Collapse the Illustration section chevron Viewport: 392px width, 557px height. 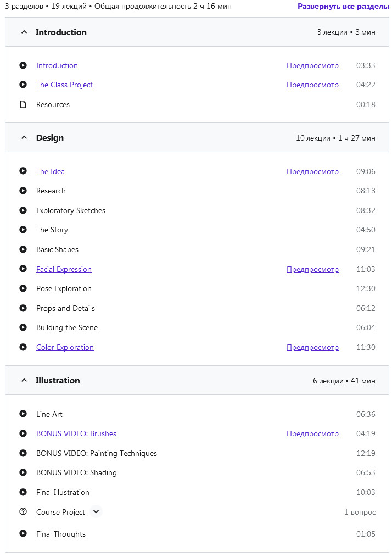click(24, 381)
